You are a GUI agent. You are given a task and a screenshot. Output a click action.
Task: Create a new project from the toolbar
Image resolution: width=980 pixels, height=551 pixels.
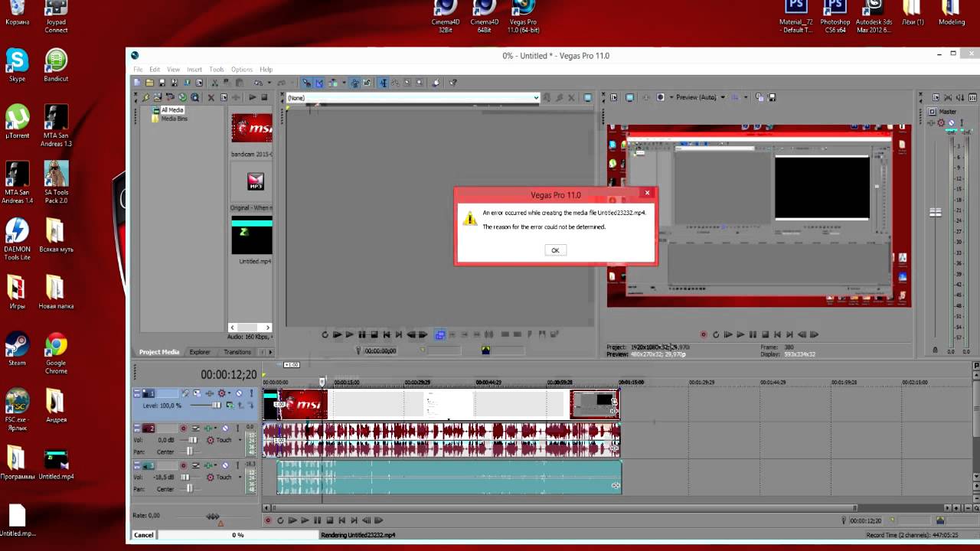[x=137, y=83]
